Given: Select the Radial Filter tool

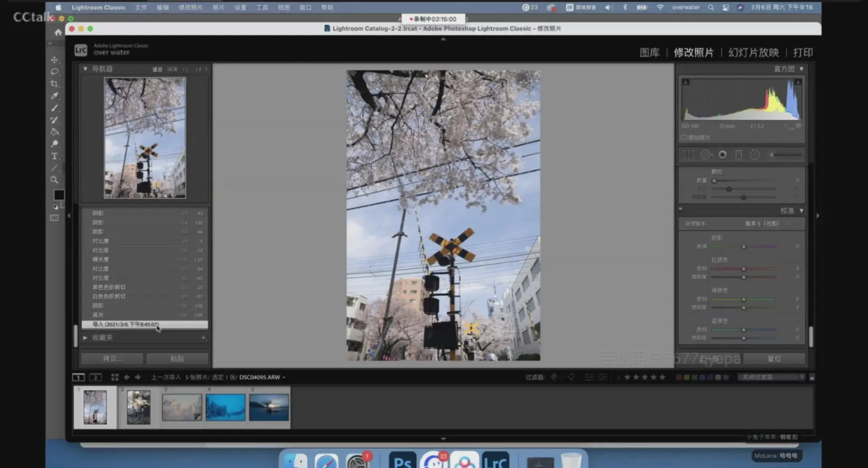Looking at the screenshot, I should point(755,155).
